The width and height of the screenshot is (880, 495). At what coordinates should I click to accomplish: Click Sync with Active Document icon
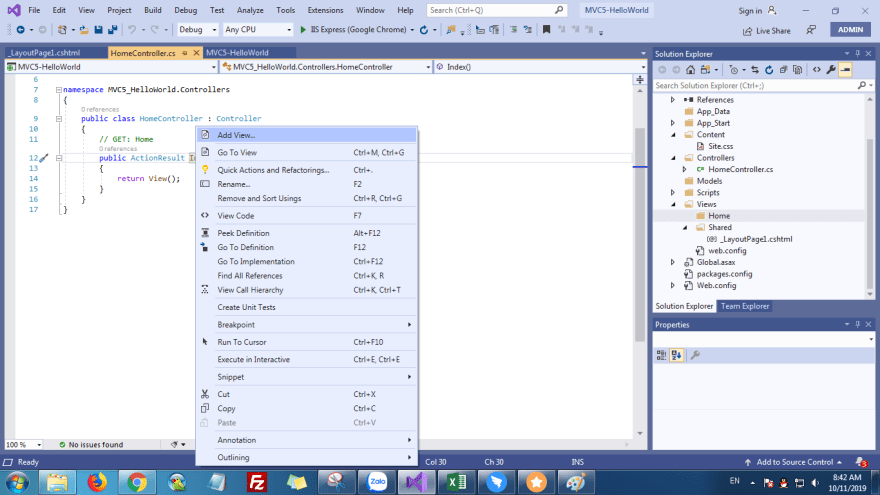tap(755, 70)
